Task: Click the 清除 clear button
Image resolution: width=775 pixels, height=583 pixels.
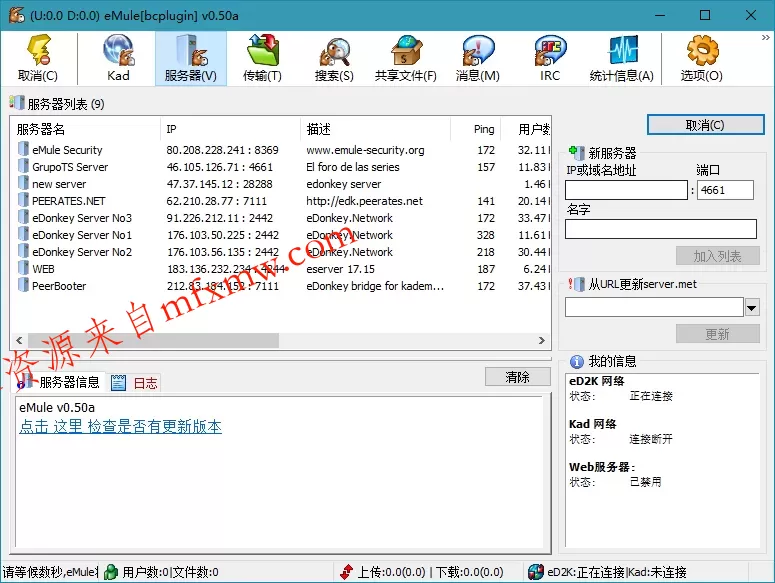Action: tap(517, 377)
